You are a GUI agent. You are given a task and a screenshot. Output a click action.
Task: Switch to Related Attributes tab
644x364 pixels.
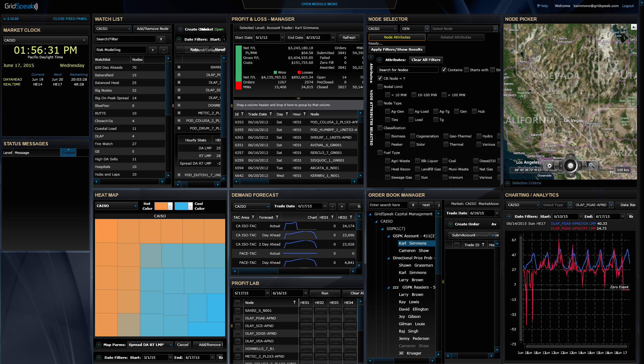point(456,37)
